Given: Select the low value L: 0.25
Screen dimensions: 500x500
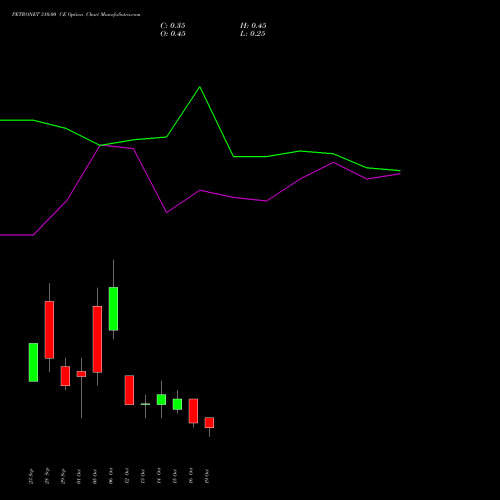Looking at the screenshot, I should [x=253, y=34].
